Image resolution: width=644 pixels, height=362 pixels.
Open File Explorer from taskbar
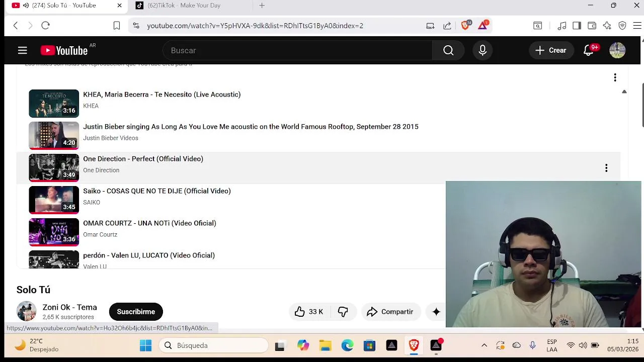[325, 345]
